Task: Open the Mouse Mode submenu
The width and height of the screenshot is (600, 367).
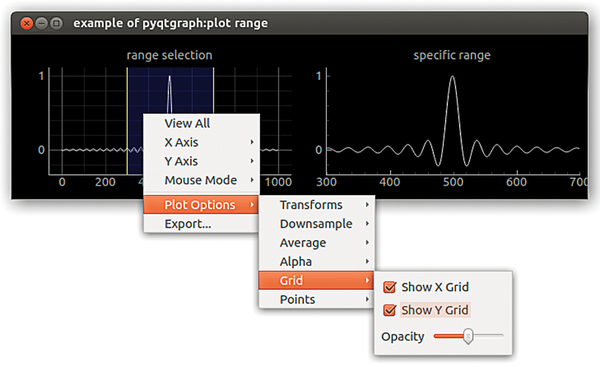Action: [201, 180]
